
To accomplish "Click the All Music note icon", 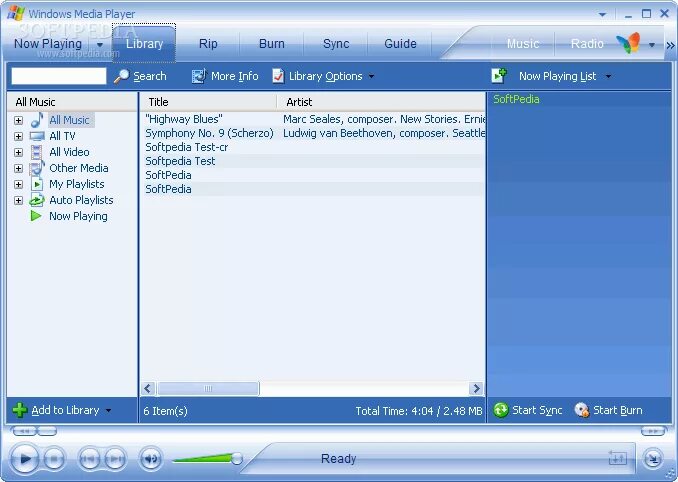I will pos(37,120).
